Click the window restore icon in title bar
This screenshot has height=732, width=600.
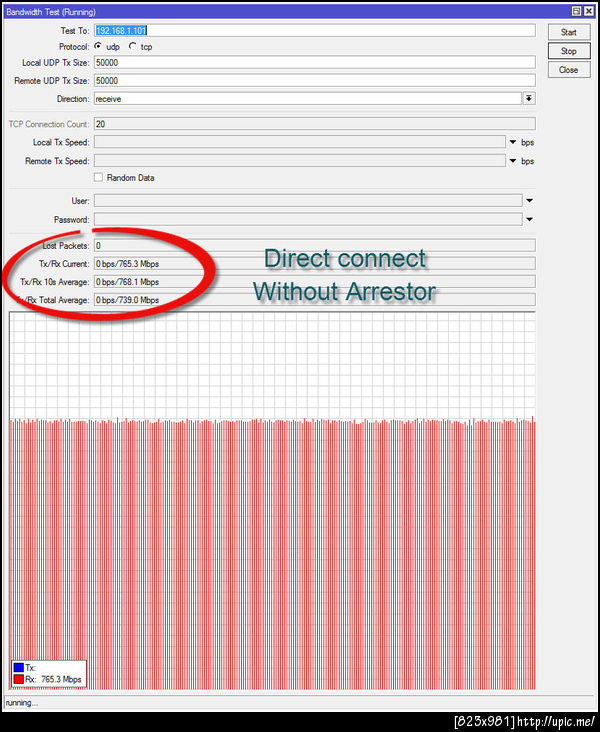pos(577,11)
